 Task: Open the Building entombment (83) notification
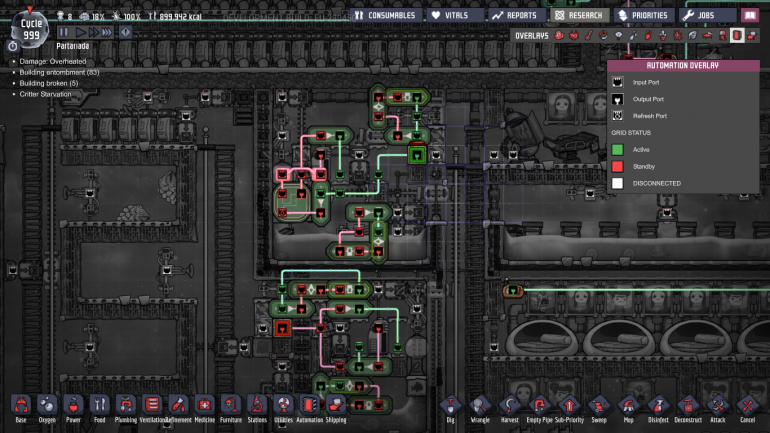[59, 72]
